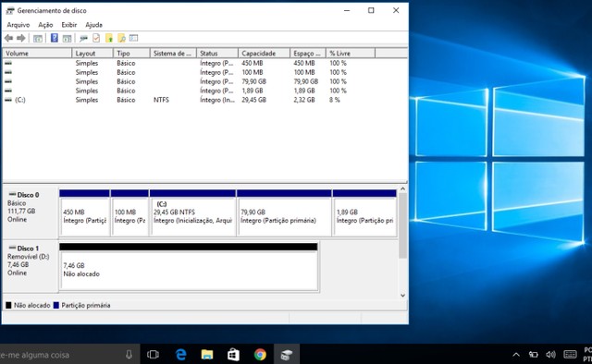
Task: Click the Disk Management taskbar icon
Action: [x=287, y=355]
